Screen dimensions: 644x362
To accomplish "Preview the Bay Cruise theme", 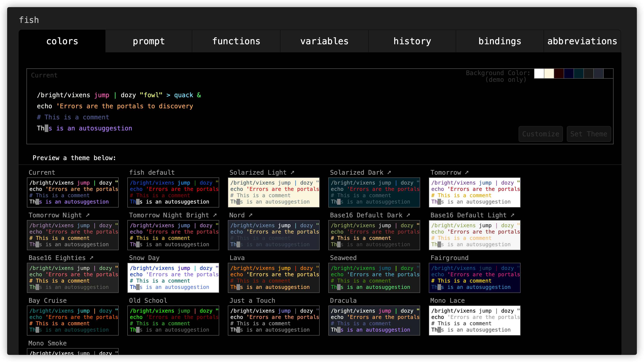I will [73, 321].
